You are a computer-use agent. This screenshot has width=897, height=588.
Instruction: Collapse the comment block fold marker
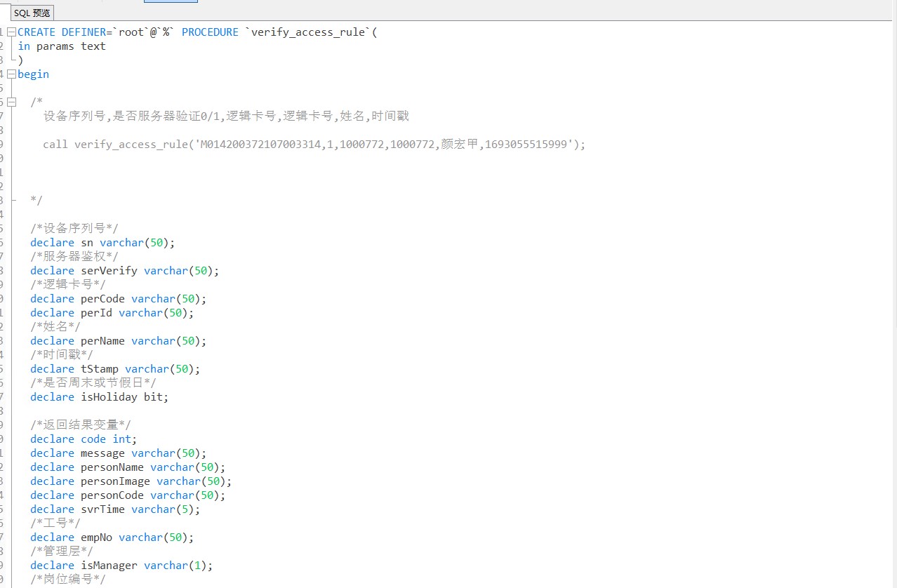[11, 102]
